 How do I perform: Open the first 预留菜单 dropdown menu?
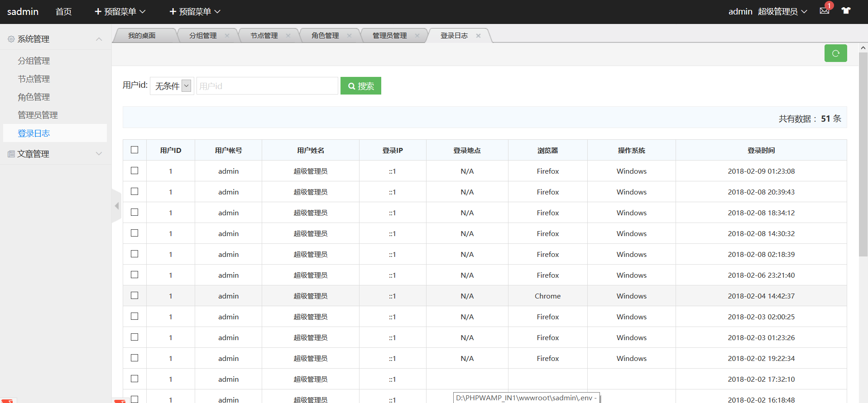tap(120, 12)
